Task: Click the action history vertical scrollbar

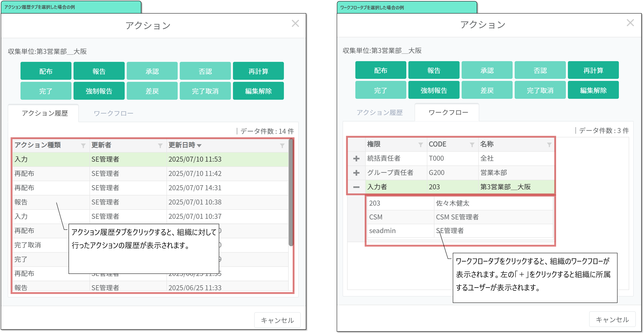Action: [x=291, y=193]
